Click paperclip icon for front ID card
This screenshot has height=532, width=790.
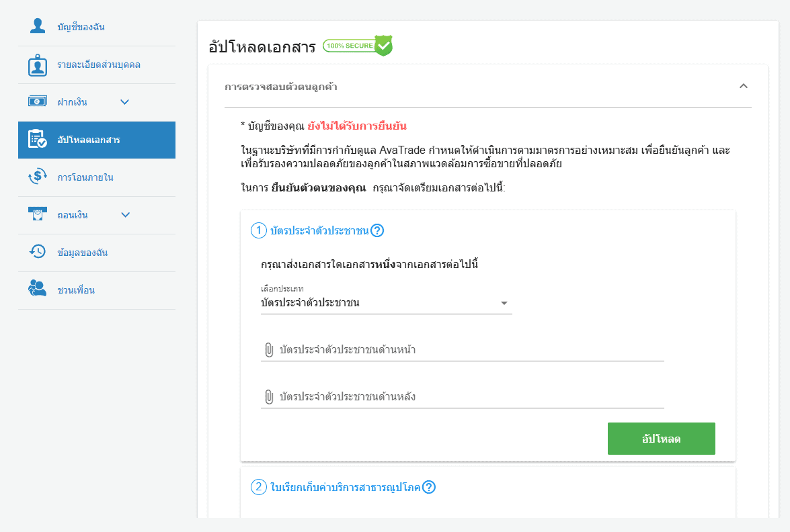click(269, 350)
